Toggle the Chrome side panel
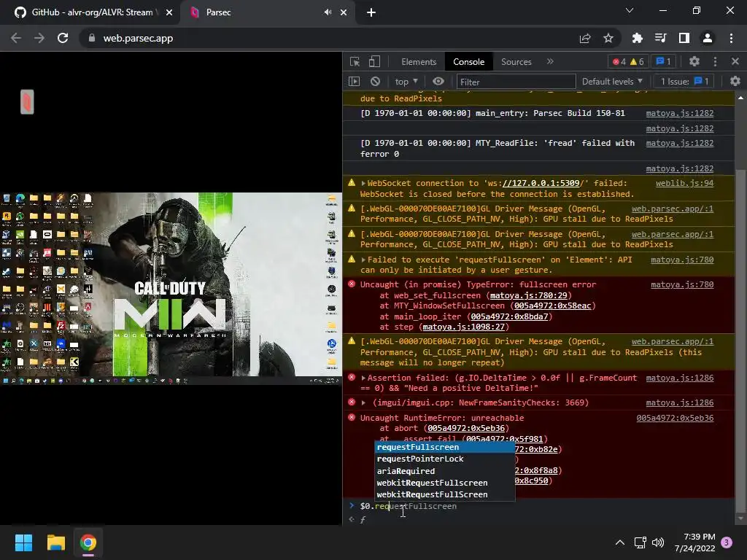Viewport: 747px width, 560px height. 684,38
